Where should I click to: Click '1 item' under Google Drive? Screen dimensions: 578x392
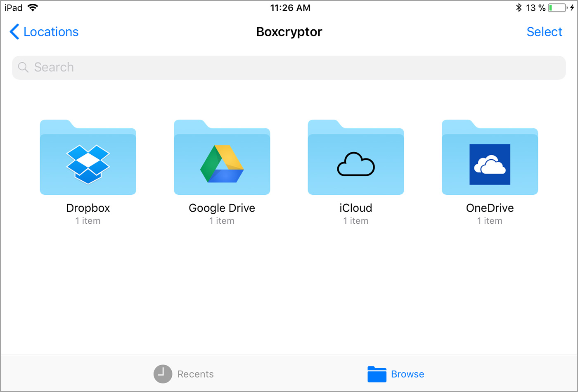(222, 221)
